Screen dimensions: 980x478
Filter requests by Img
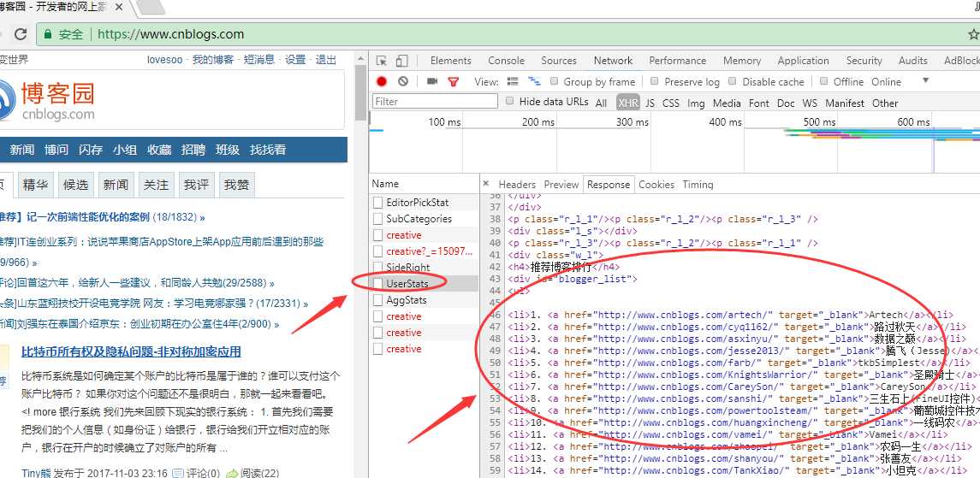coord(696,103)
